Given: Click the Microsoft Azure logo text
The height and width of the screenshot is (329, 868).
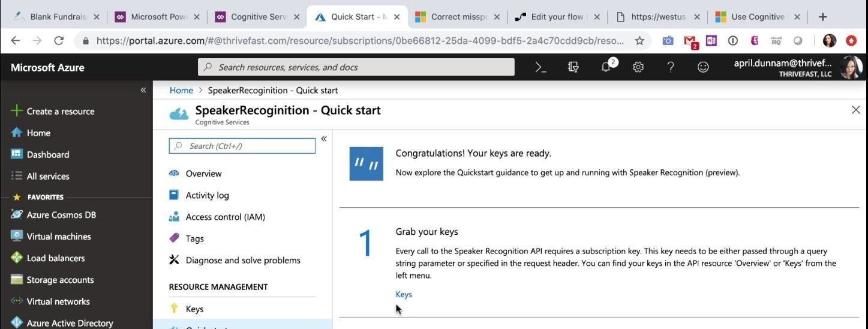Looking at the screenshot, I should click(x=47, y=67).
